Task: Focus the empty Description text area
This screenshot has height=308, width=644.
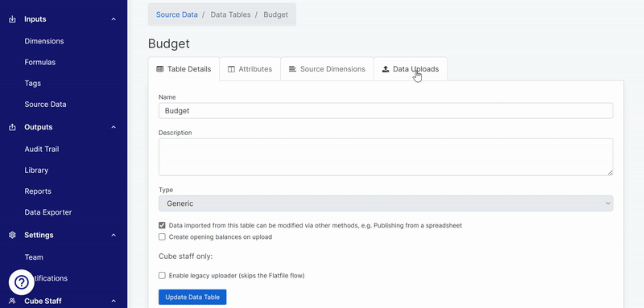Action: [x=386, y=157]
